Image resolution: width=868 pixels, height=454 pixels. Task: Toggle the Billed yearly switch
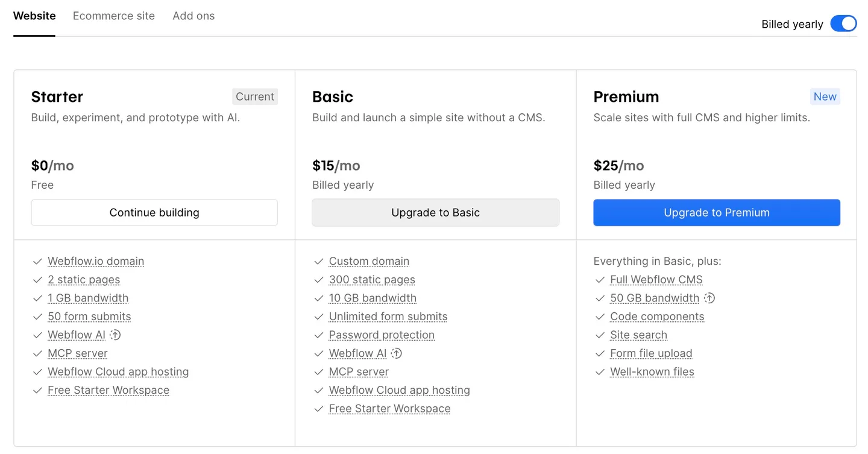coord(843,24)
